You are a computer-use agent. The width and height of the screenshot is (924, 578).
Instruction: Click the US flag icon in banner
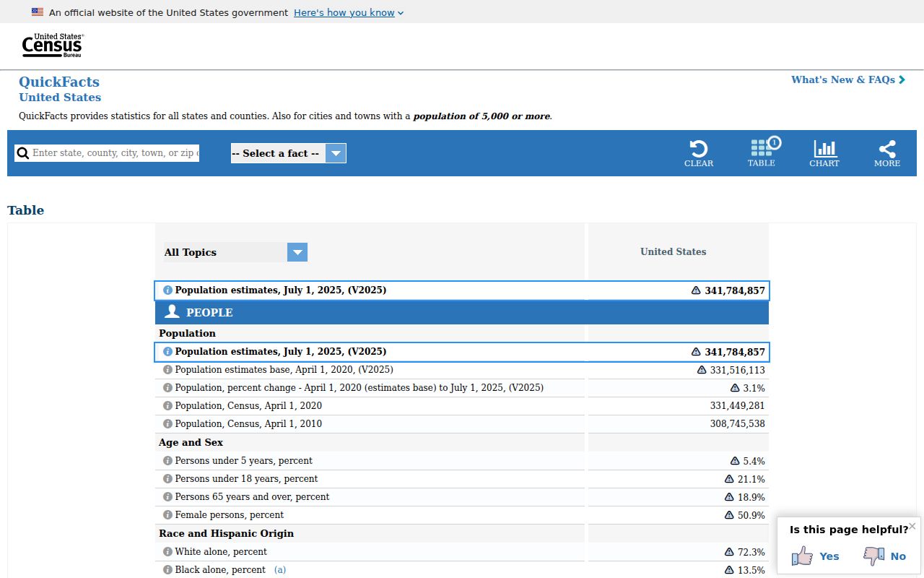pyautogui.click(x=38, y=12)
